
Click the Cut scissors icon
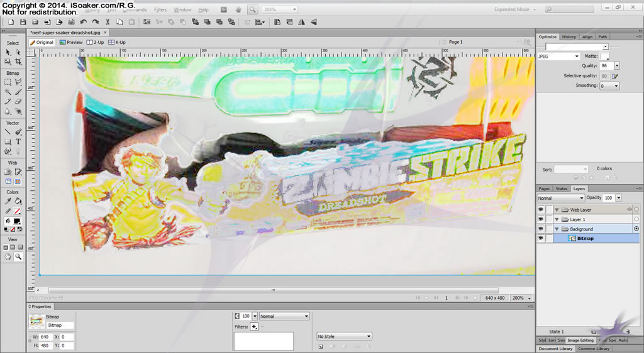tap(108, 22)
